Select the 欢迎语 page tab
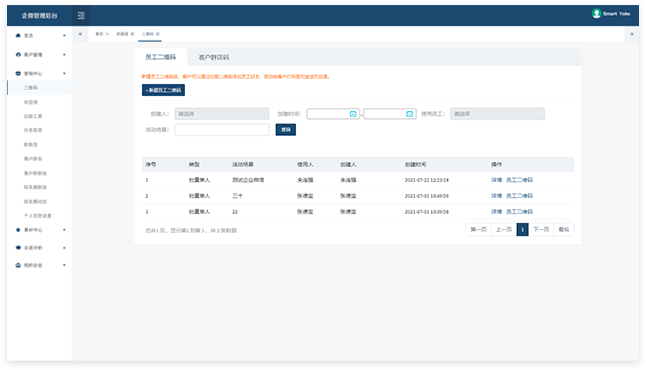 (x=122, y=34)
